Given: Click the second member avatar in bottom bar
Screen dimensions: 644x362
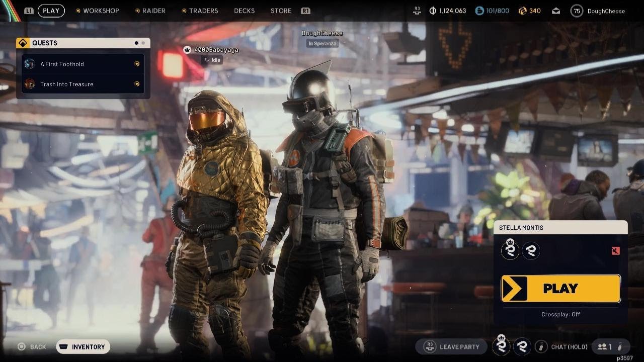Looking at the screenshot, I should click(x=522, y=346).
